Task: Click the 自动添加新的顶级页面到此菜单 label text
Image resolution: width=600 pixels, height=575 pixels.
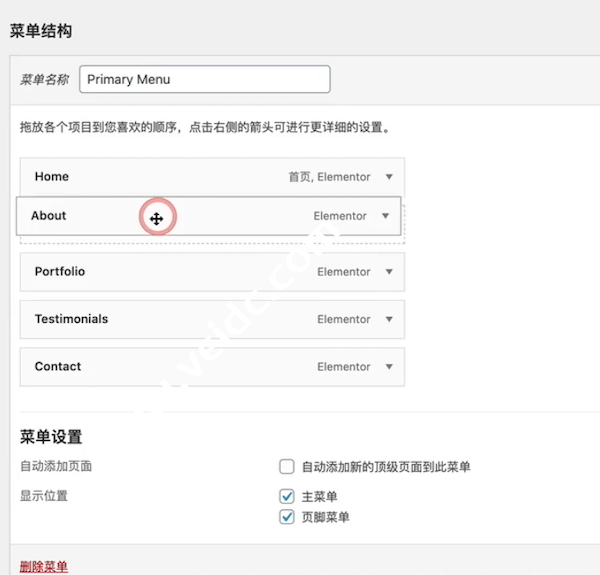Action: 385,467
